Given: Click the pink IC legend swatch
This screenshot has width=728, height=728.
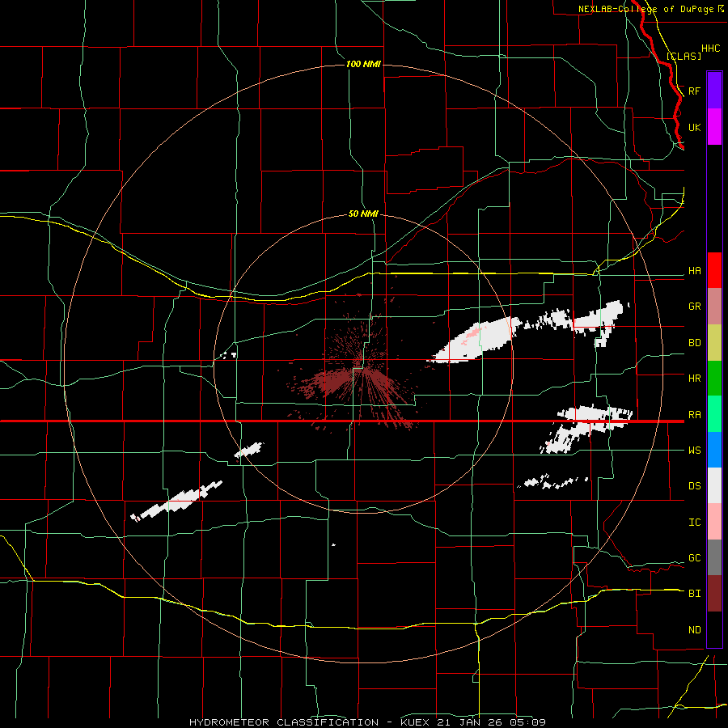Looking at the screenshot, I should click(x=714, y=522).
